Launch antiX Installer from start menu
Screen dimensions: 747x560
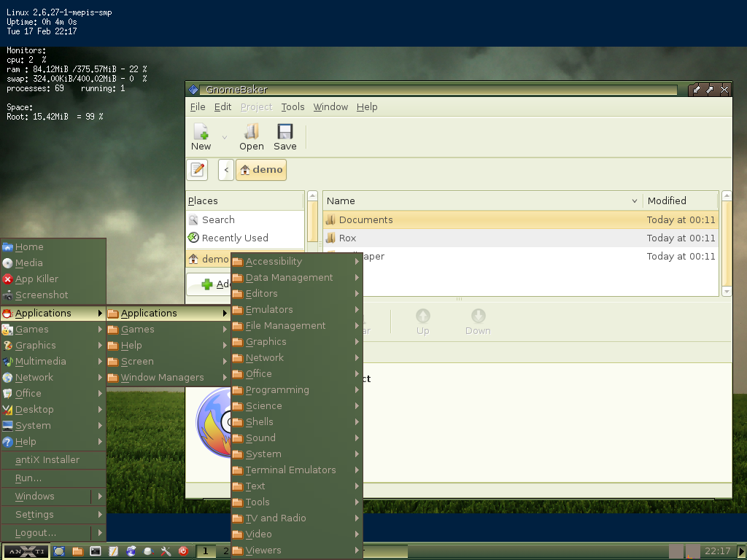click(53, 460)
